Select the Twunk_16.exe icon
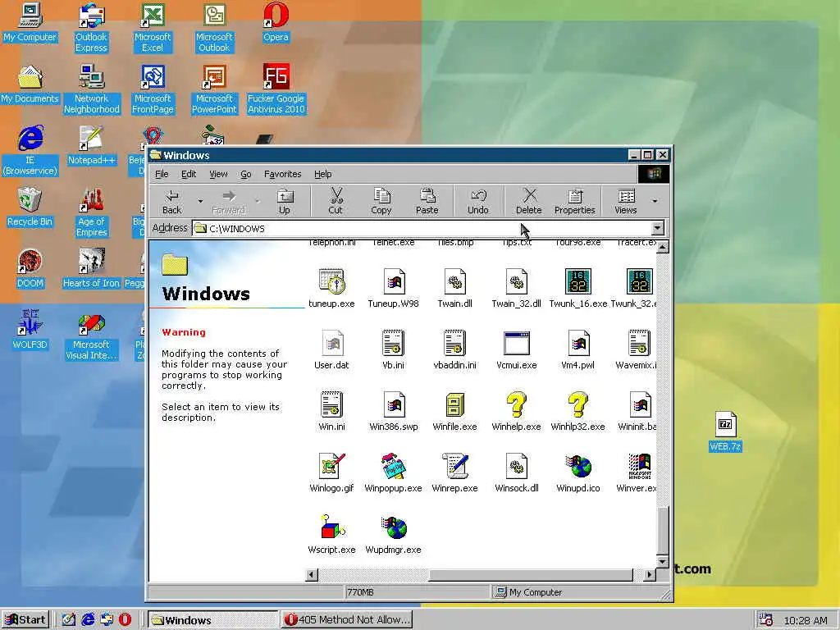 [x=578, y=288]
